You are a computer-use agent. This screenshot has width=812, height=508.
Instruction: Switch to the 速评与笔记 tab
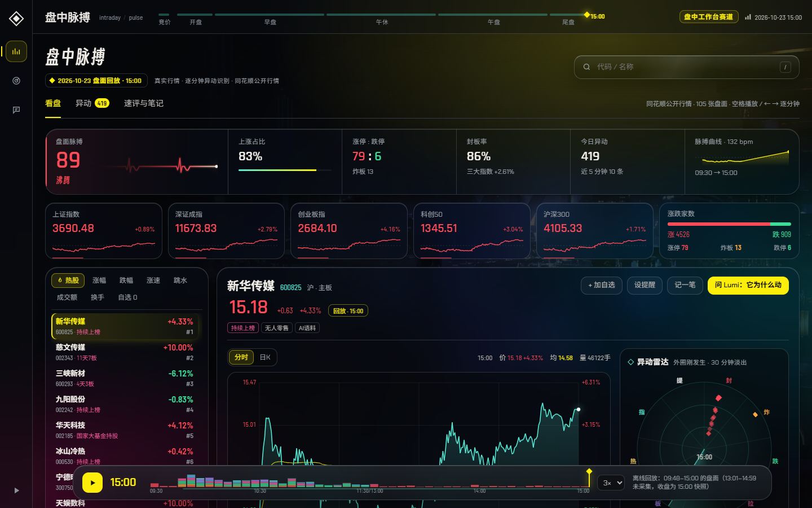[x=144, y=103]
